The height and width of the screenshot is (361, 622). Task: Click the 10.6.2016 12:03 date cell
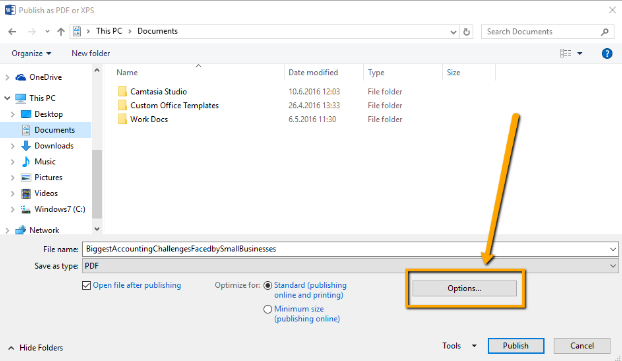(314, 92)
